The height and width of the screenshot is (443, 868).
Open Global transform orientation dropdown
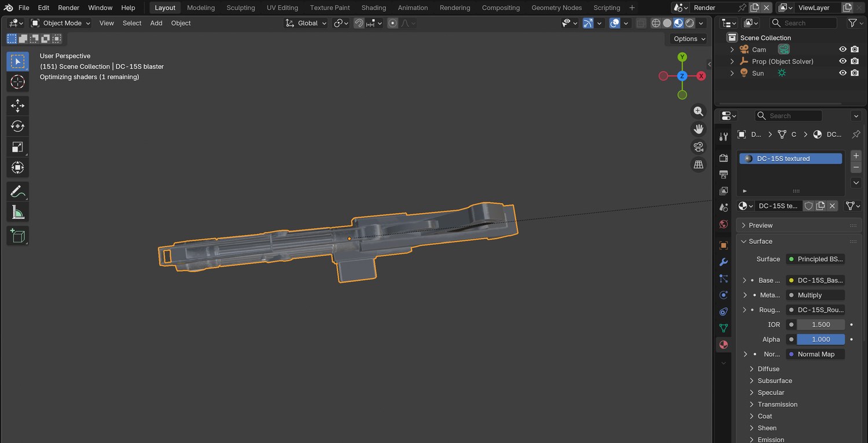pyautogui.click(x=306, y=23)
